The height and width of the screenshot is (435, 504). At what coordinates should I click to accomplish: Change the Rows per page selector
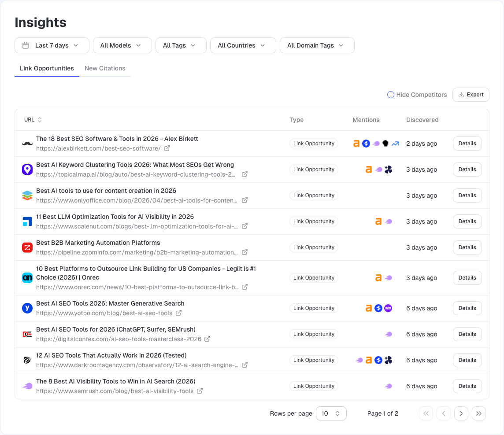point(331,413)
